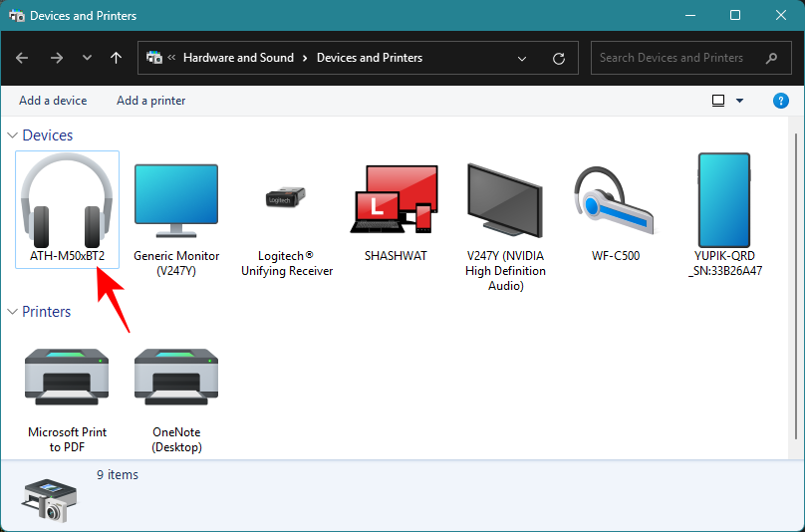805x532 pixels.
Task: Go forward using the forward arrow
Action: click(57, 58)
